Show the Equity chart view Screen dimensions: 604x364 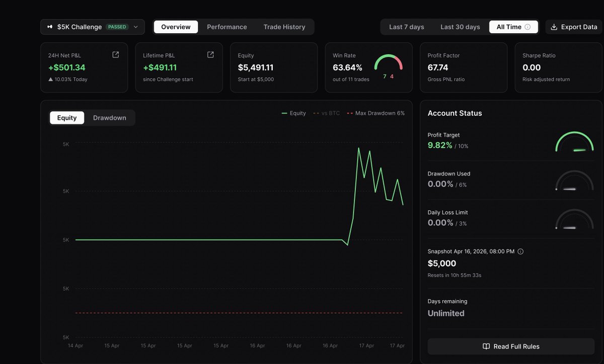point(67,118)
